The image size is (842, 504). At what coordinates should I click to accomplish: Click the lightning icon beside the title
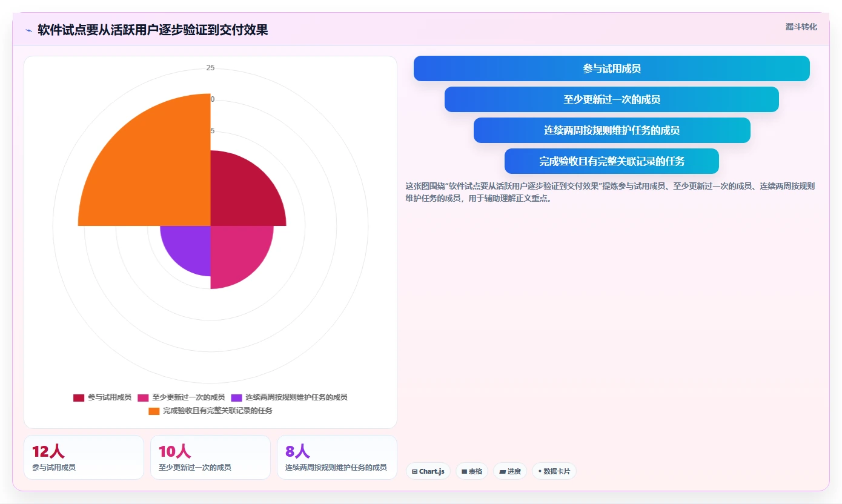pyautogui.click(x=29, y=30)
